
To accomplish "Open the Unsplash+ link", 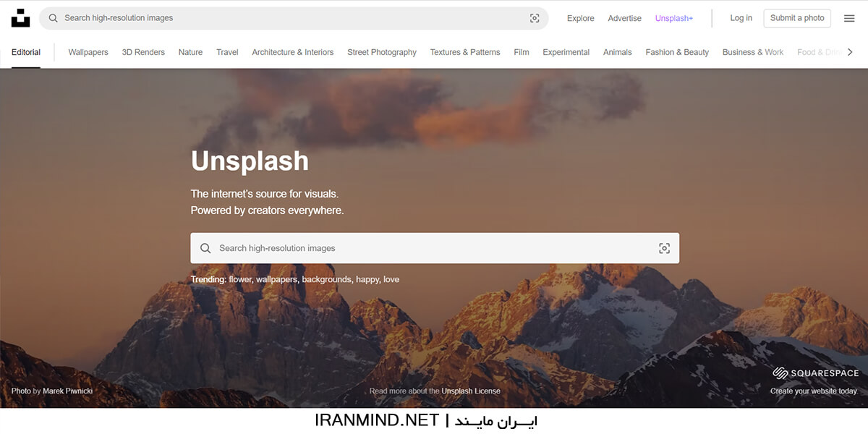I will point(673,18).
